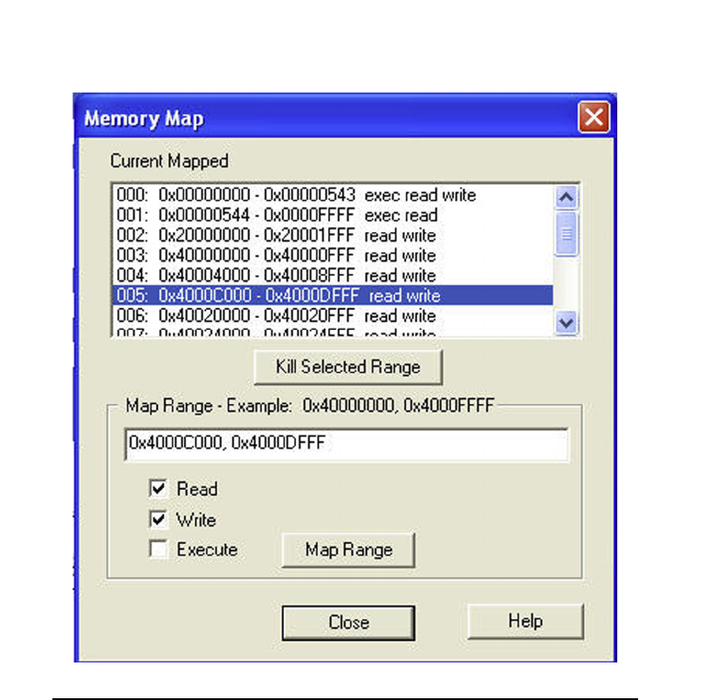Enable the Execute checkbox
The height and width of the screenshot is (700, 728).
pos(158,549)
